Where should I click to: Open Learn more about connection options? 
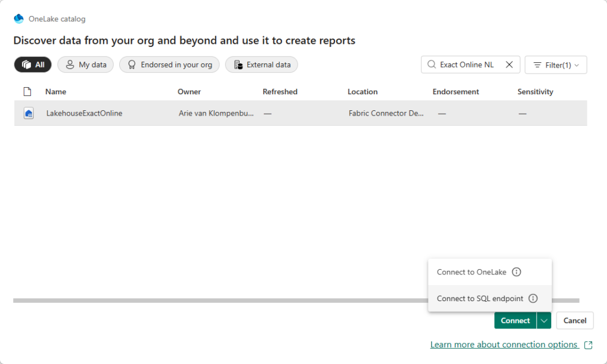click(x=504, y=344)
